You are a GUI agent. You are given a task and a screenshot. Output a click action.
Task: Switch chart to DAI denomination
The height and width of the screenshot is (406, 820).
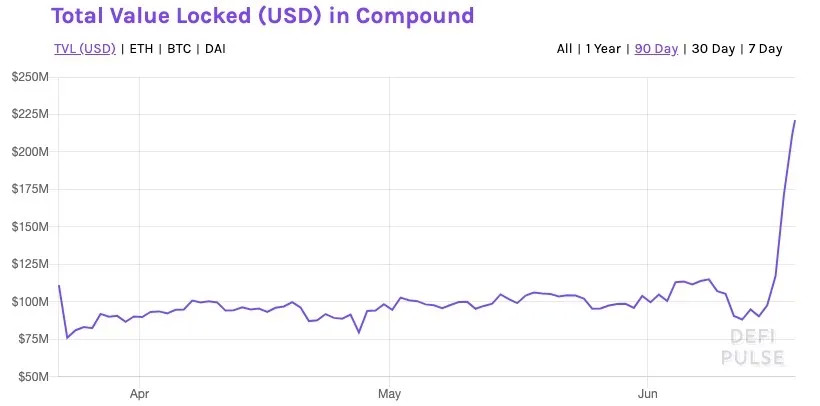tap(215, 49)
